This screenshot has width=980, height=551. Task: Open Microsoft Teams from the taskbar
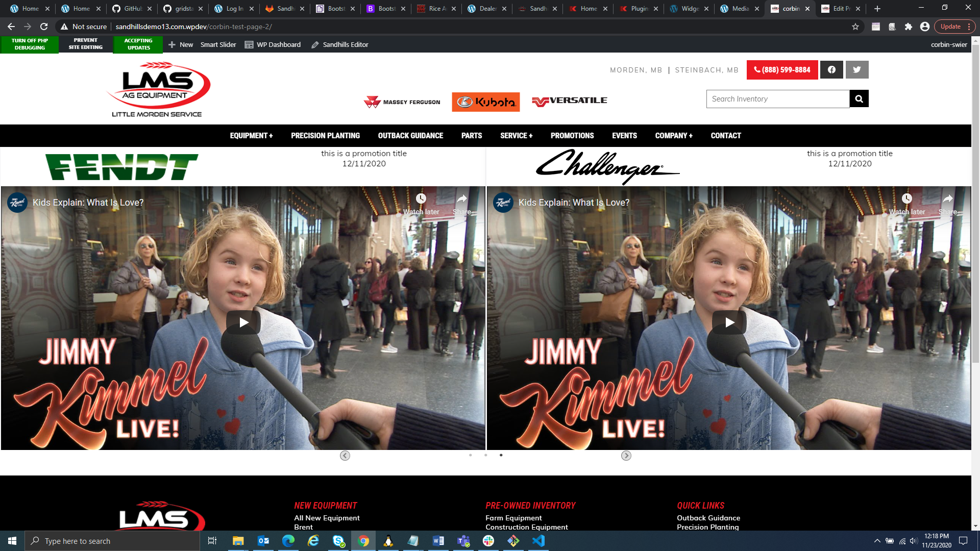[463, 541]
